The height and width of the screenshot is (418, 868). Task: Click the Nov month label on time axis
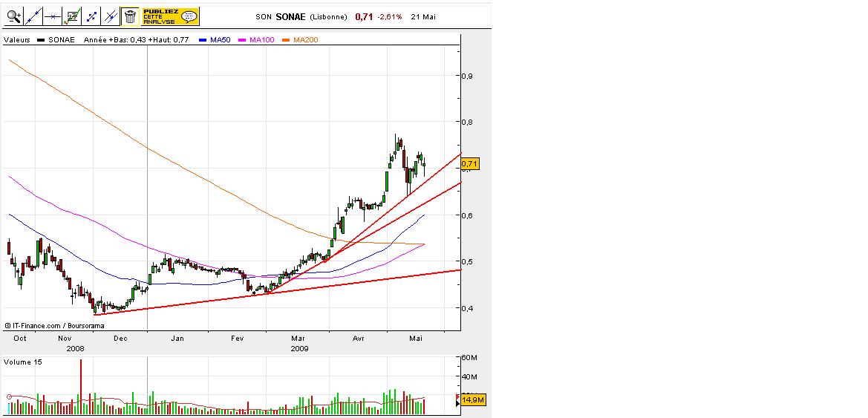click(x=64, y=339)
